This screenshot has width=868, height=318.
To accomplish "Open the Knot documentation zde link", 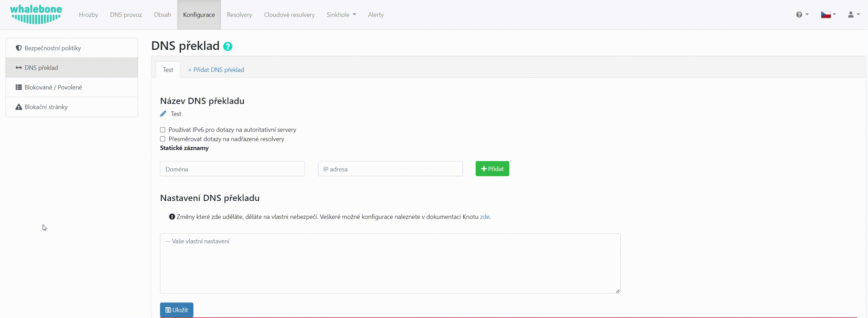I will (x=484, y=217).
